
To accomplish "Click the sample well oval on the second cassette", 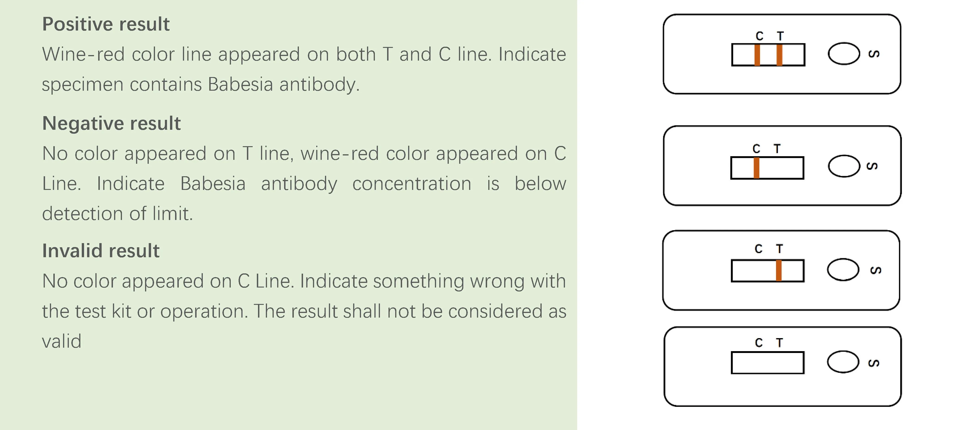I will pyautogui.click(x=844, y=166).
